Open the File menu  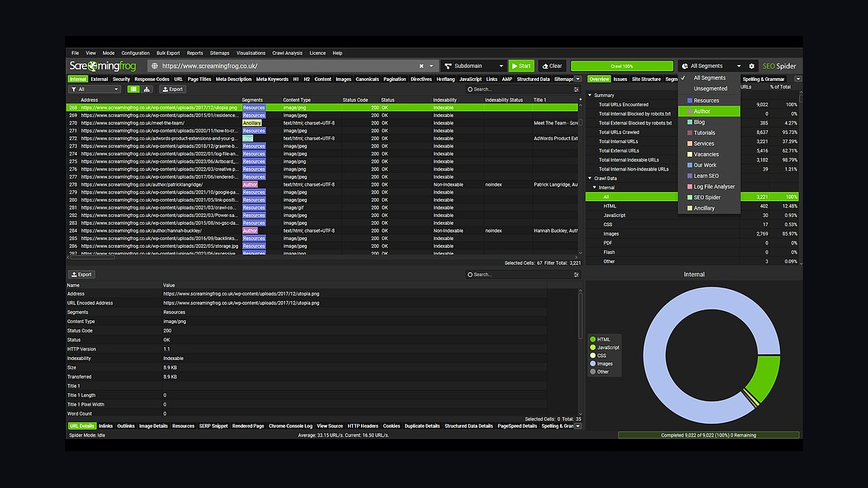pos(75,53)
